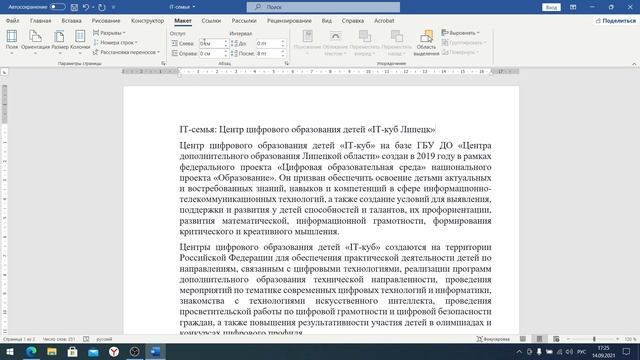This screenshot has height=360, width=640.
Task: Open the Область выделения selection pane
Action: pos(426,42)
